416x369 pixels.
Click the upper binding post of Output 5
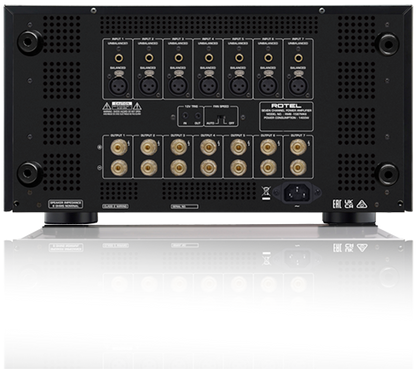[239, 147]
